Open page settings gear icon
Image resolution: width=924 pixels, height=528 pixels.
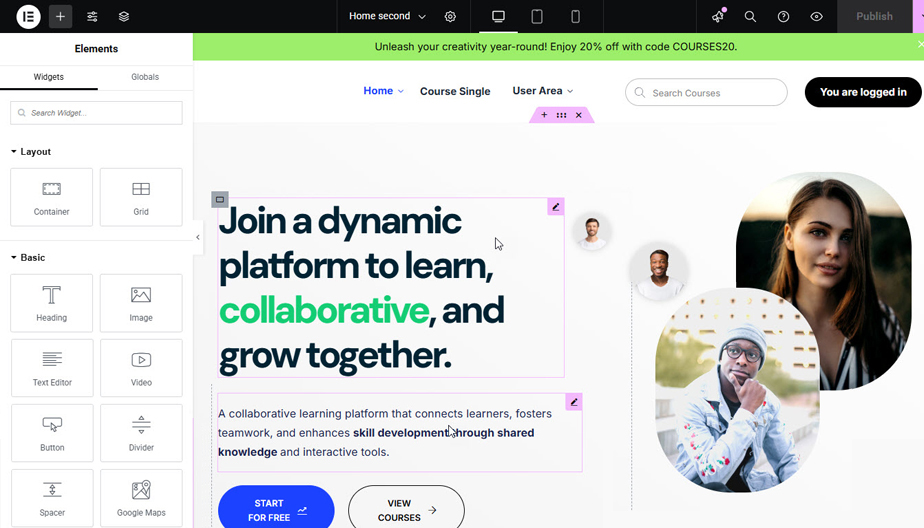click(450, 16)
